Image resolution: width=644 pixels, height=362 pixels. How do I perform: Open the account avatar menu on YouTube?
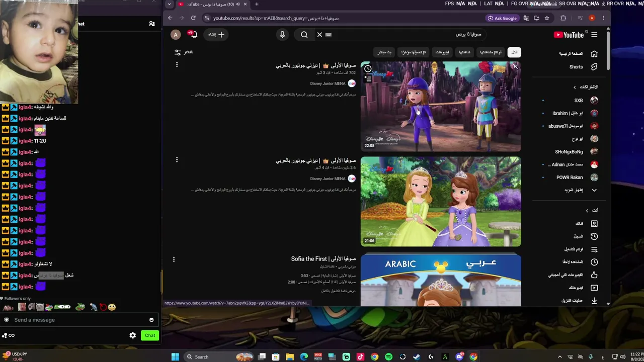pos(176,35)
